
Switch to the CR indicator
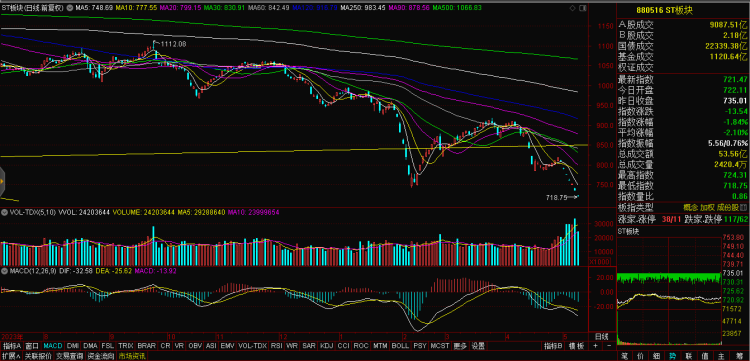coord(165,346)
